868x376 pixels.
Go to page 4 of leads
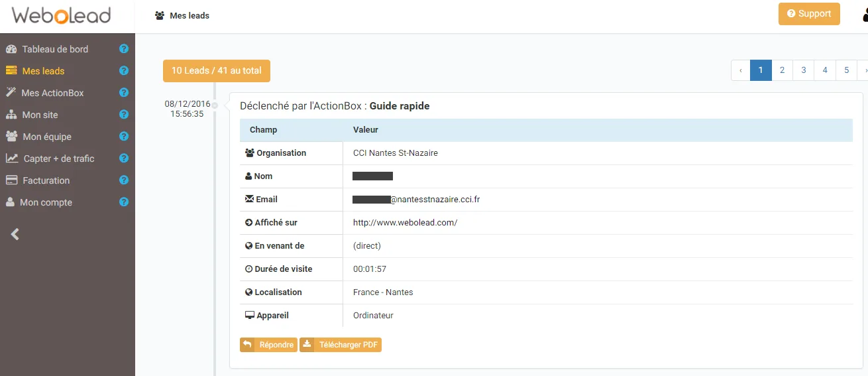click(x=825, y=70)
